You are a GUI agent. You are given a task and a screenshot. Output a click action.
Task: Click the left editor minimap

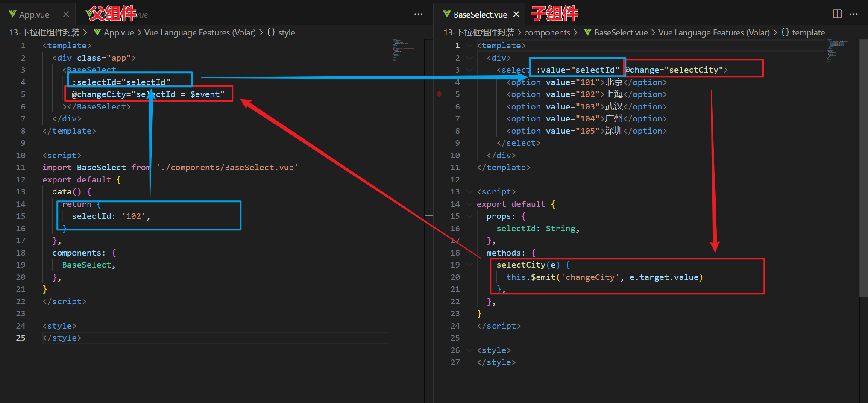click(403, 50)
